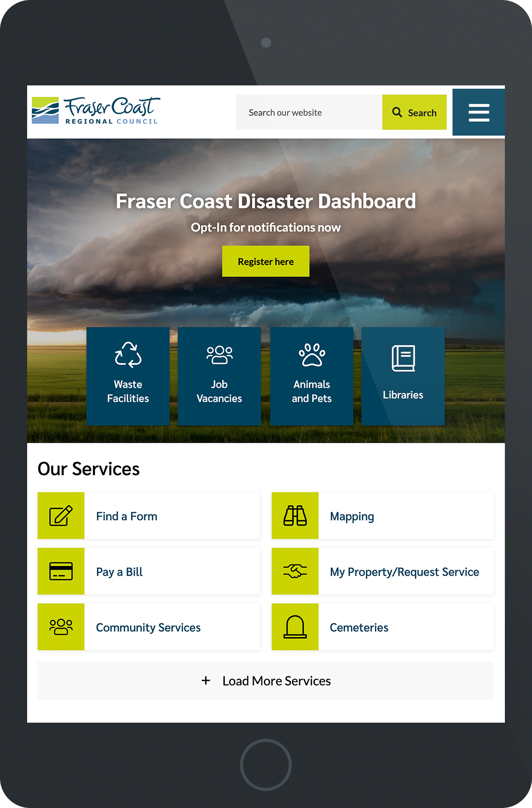Viewport: 532px width, 808px height.
Task: Go to My Property/Request Service link
Action: (x=404, y=572)
